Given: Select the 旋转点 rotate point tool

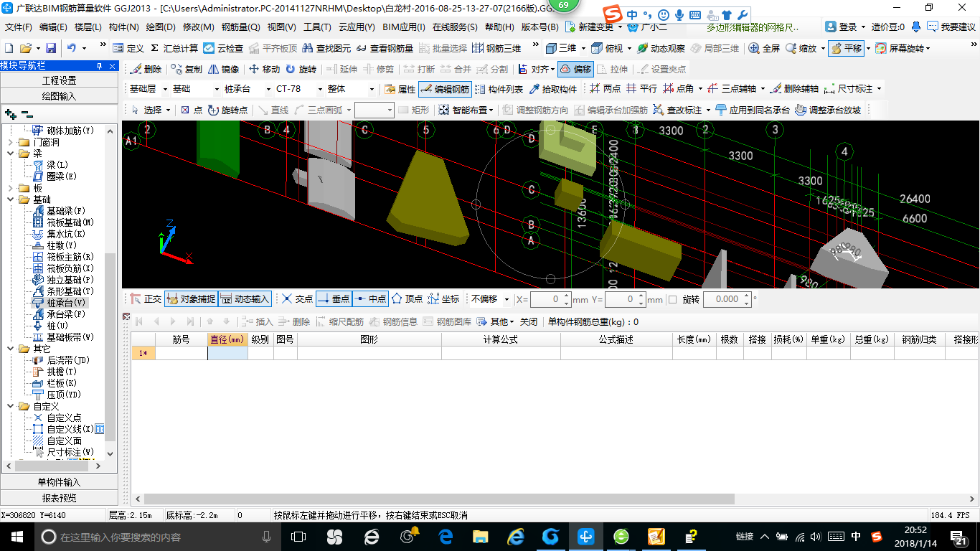Looking at the screenshot, I should (x=228, y=110).
